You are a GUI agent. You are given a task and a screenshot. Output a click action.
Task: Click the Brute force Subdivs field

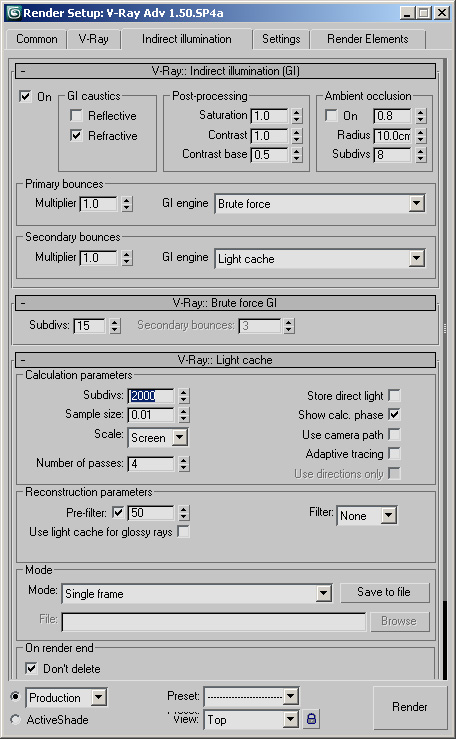click(90, 325)
